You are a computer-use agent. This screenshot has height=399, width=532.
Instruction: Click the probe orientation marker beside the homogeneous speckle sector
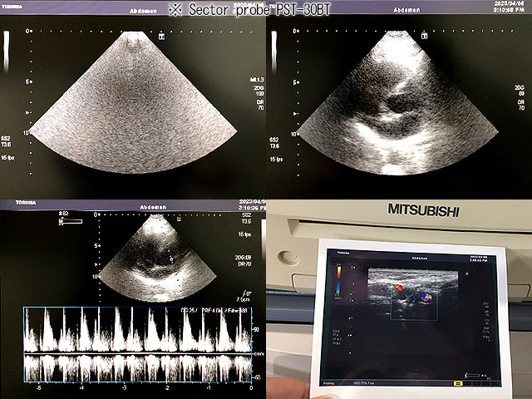click(x=162, y=37)
